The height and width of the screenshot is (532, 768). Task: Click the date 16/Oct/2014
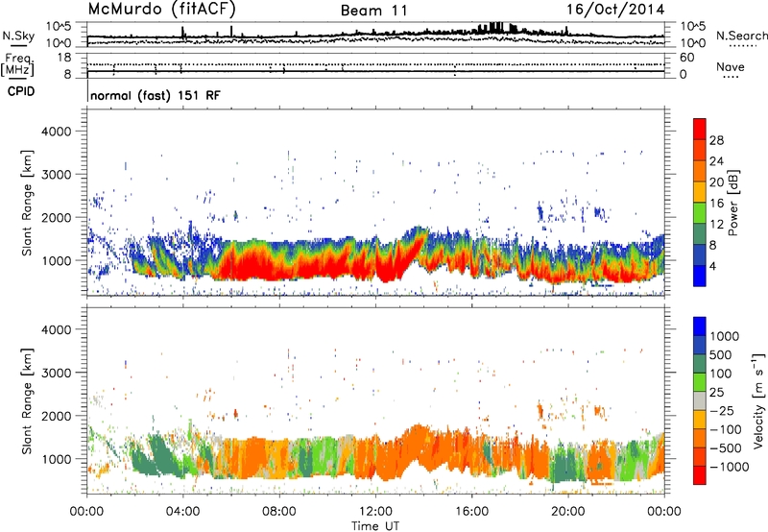[615, 10]
